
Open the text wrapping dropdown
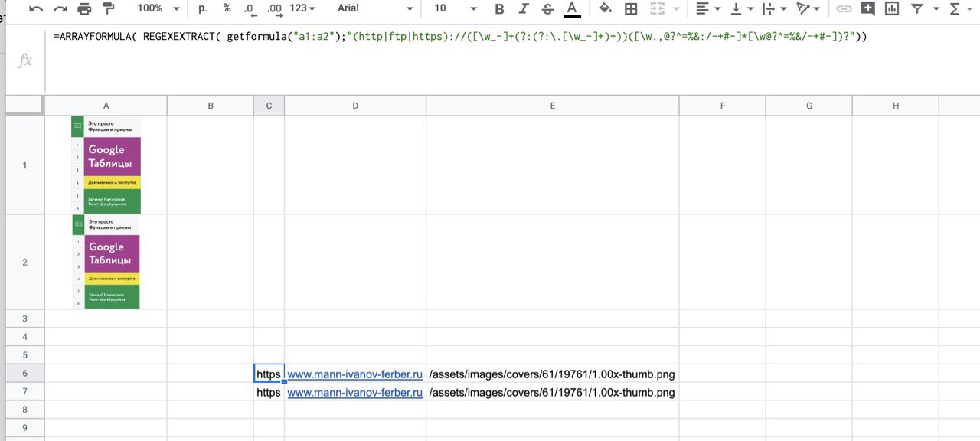click(x=775, y=8)
